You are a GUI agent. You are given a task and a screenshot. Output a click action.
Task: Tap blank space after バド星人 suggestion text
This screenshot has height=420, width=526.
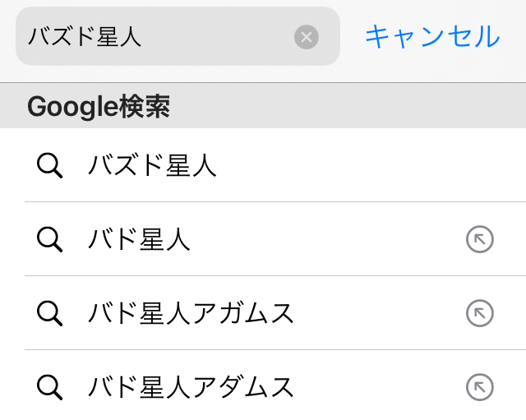329,239
